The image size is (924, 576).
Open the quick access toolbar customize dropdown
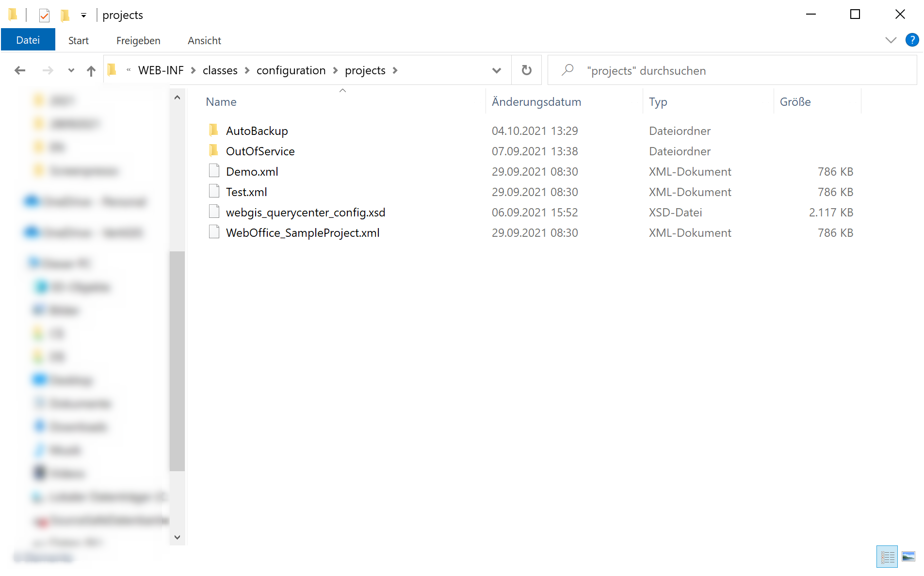click(x=83, y=15)
